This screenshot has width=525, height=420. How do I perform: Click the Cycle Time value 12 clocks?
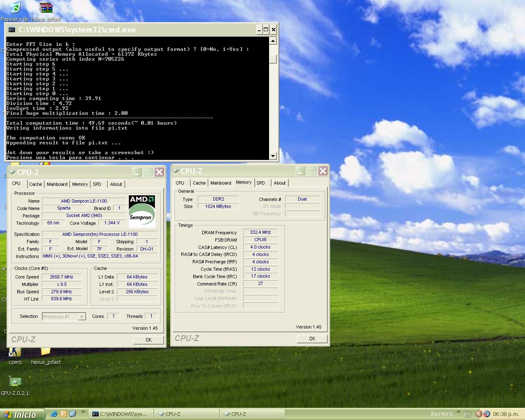pyautogui.click(x=260, y=269)
